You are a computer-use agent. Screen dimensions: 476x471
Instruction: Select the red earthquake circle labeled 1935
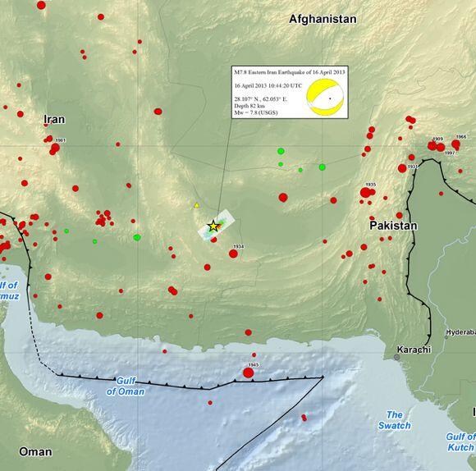pos(365,192)
